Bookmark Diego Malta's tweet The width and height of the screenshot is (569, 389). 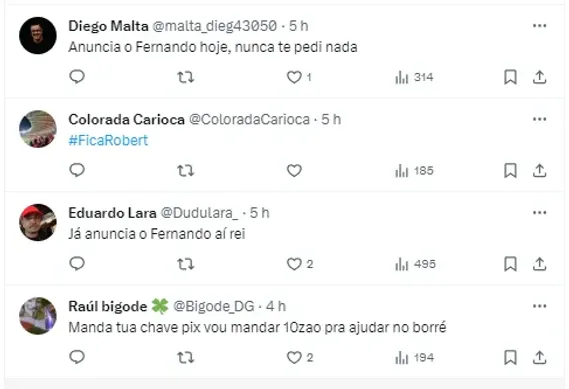tap(510, 77)
